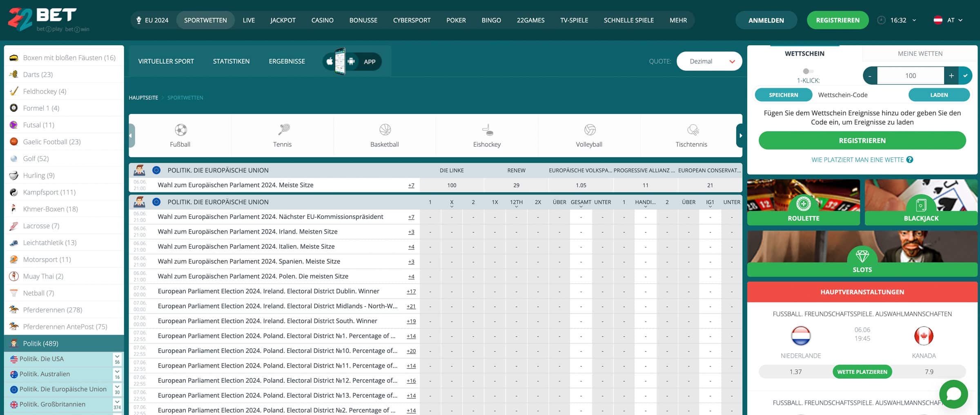Show previous sports with left carousel arrow
The height and width of the screenshot is (415, 980).
[131, 136]
